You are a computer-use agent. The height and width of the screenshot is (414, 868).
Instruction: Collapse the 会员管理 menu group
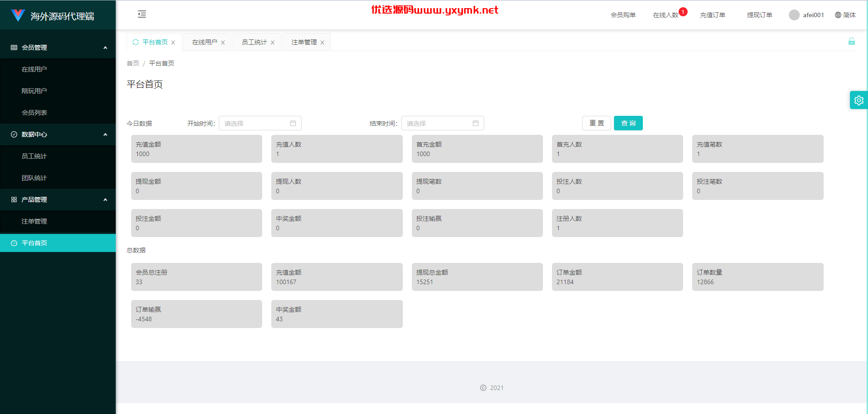58,48
